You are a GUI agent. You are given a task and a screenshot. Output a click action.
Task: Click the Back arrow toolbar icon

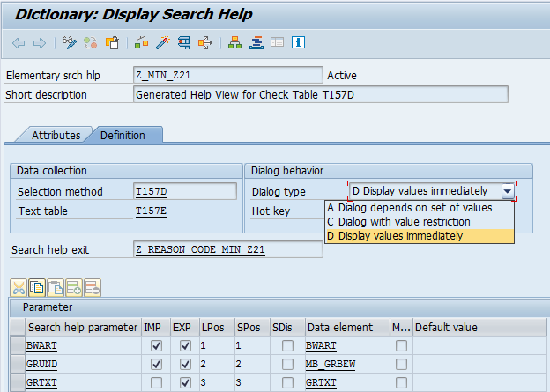19,43
